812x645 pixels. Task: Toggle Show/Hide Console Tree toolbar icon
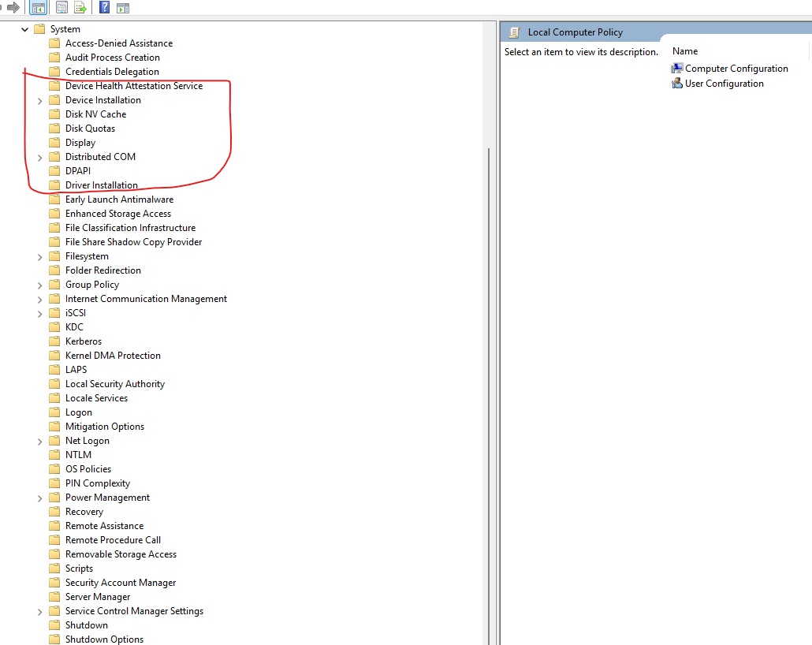(39, 7)
